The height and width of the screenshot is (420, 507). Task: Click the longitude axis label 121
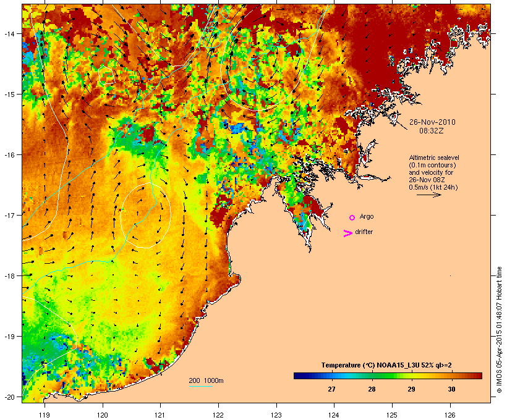coord(160,415)
